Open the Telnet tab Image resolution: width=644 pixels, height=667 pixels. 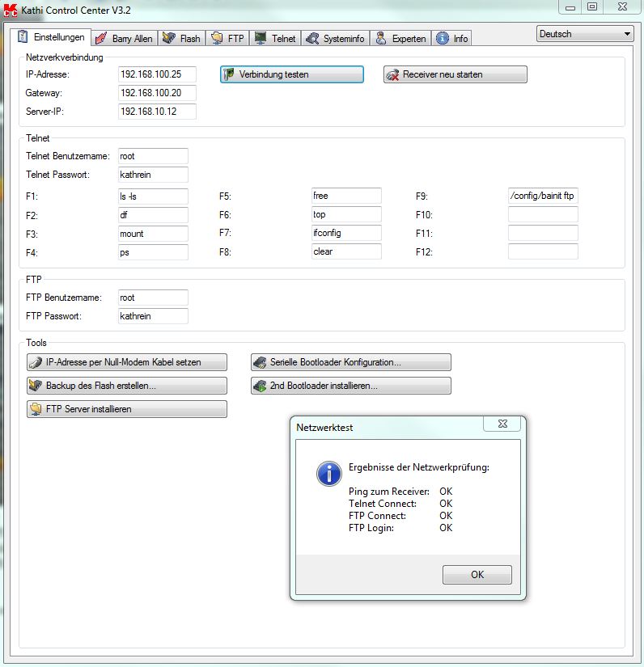275,38
